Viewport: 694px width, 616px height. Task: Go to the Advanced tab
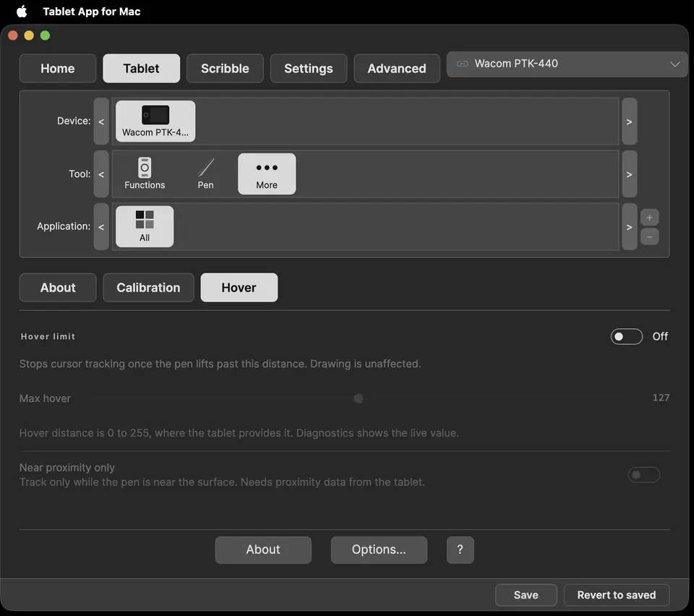[x=397, y=69]
